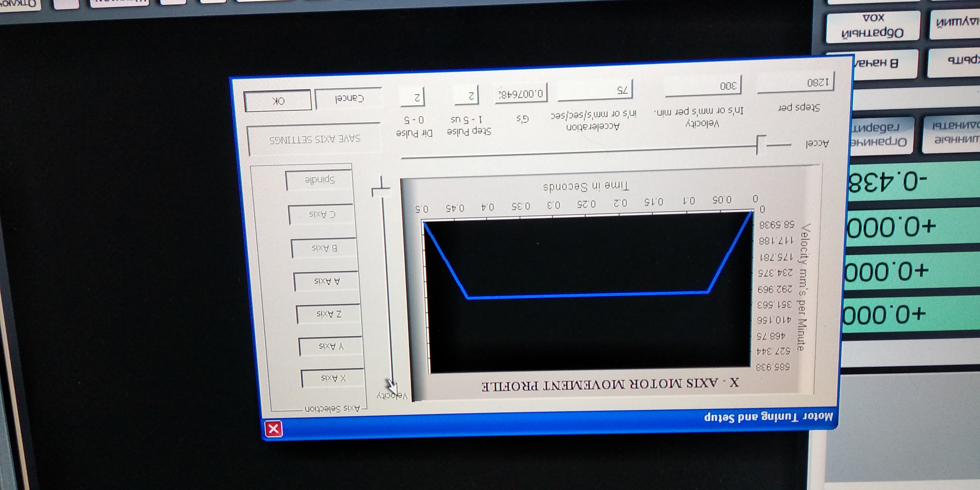Viewport: 980px width, 490px height.
Task: Switch to the A Axis
Action: (326, 281)
